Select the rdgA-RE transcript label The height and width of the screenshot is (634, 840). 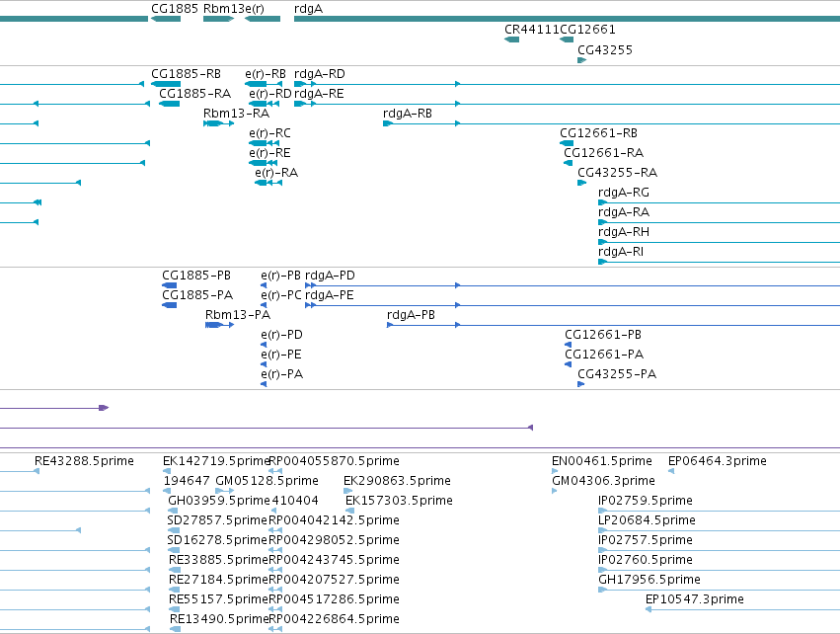pos(319,94)
